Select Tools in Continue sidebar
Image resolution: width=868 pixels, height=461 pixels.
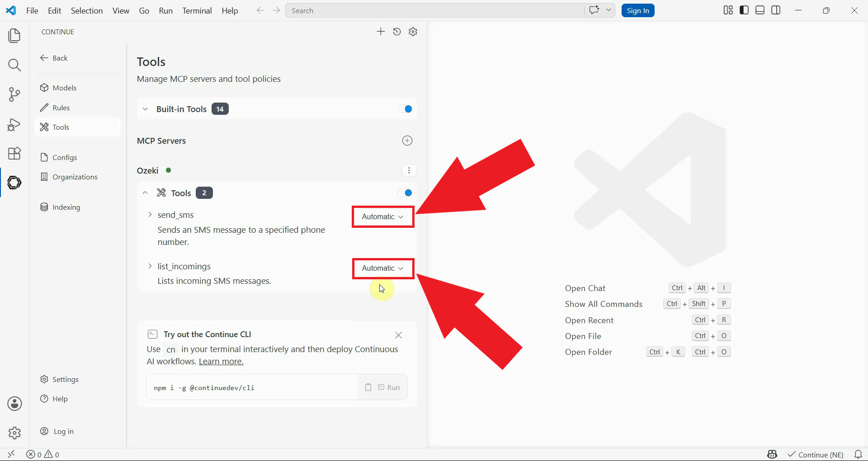(x=77, y=127)
